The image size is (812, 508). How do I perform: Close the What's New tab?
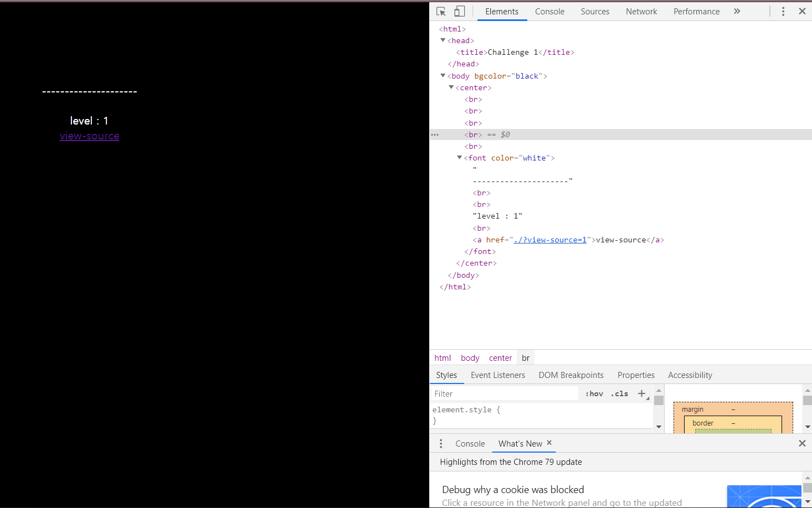(x=549, y=443)
